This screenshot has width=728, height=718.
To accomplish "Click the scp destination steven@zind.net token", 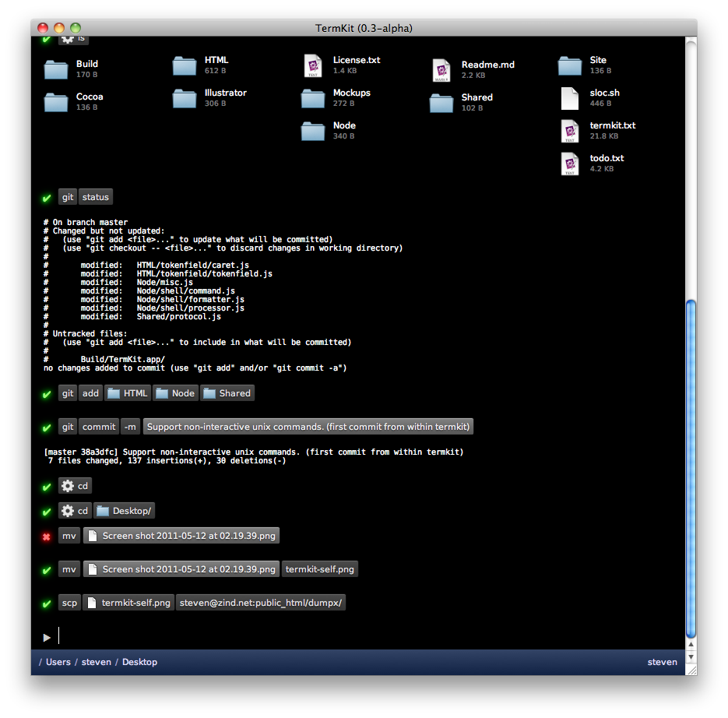I will (260, 603).
